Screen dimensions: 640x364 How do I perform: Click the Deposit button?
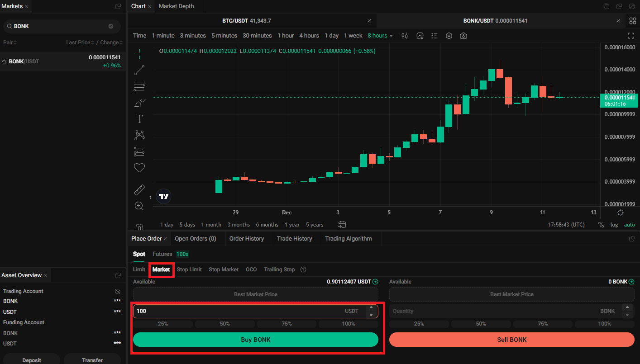[32, 360]
